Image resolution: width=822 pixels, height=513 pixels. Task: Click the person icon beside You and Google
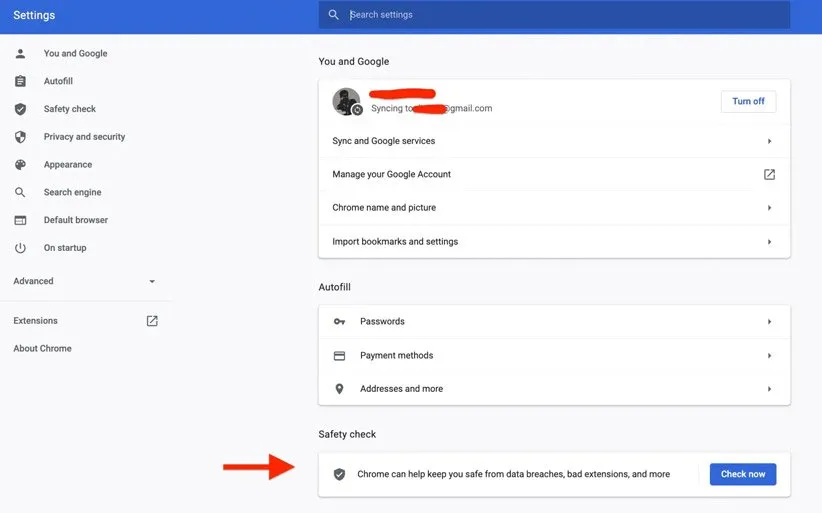(20, 54)
